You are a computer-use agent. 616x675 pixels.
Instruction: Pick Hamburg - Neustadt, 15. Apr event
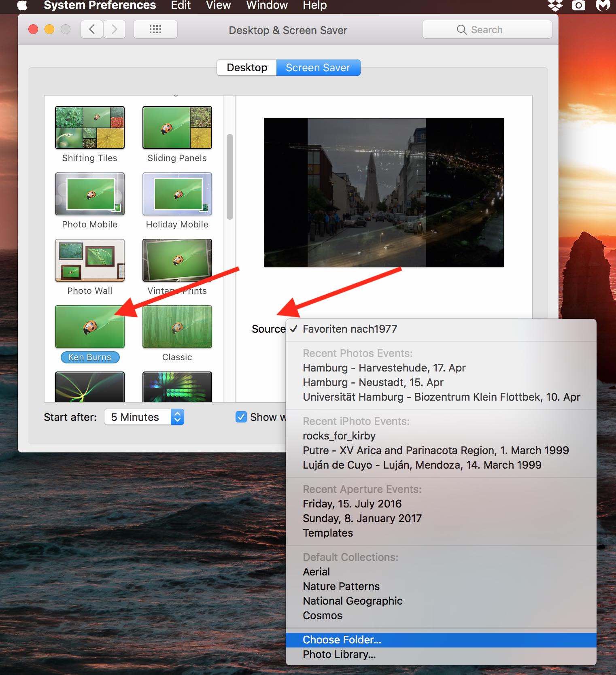point(441,382)
